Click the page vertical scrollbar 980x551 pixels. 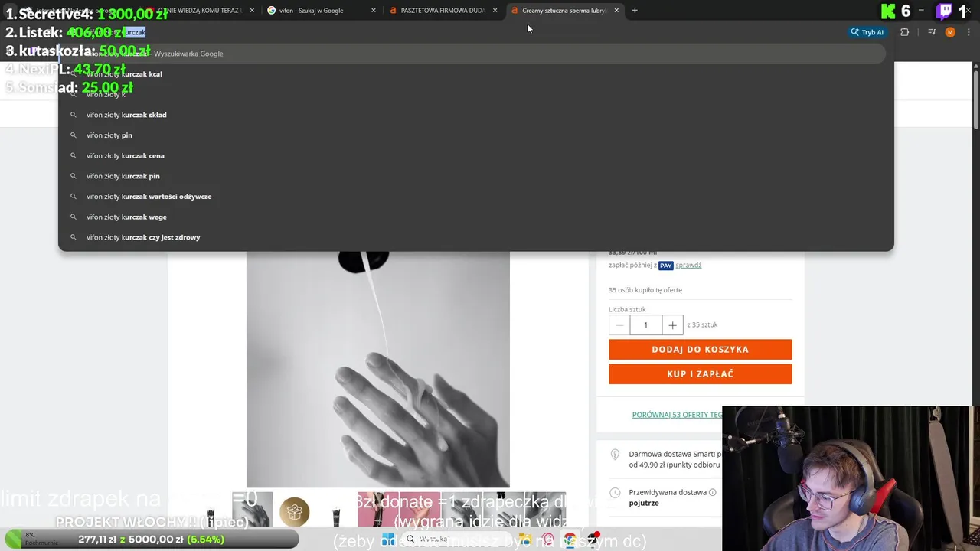pos(975,99)
